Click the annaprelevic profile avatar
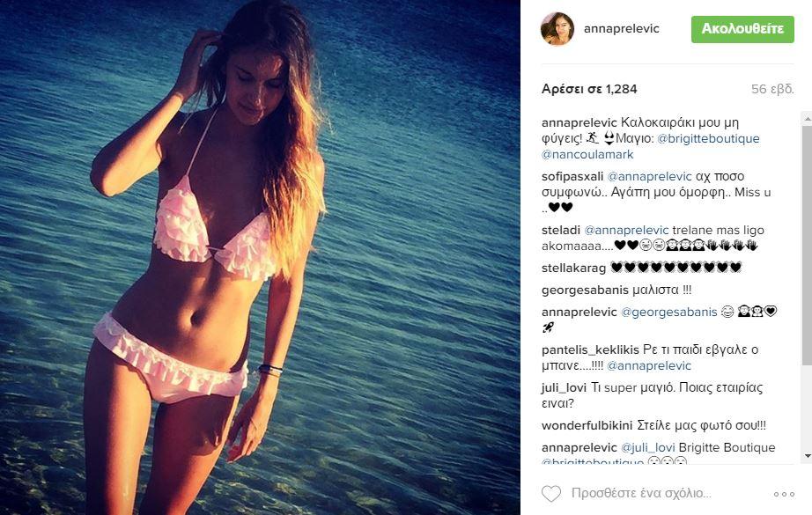The height and width of the screenshot is (515, 812). click(x=557, y=29)
